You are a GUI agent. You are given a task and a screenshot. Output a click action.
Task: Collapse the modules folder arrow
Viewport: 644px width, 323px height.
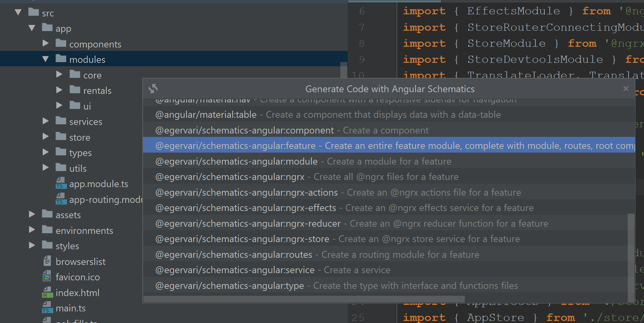click(46, 59)
